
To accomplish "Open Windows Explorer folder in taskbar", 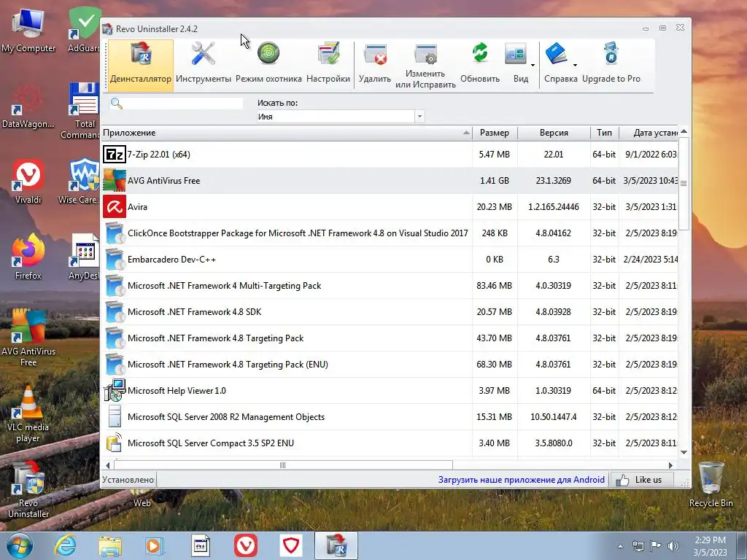I will 110,545.
